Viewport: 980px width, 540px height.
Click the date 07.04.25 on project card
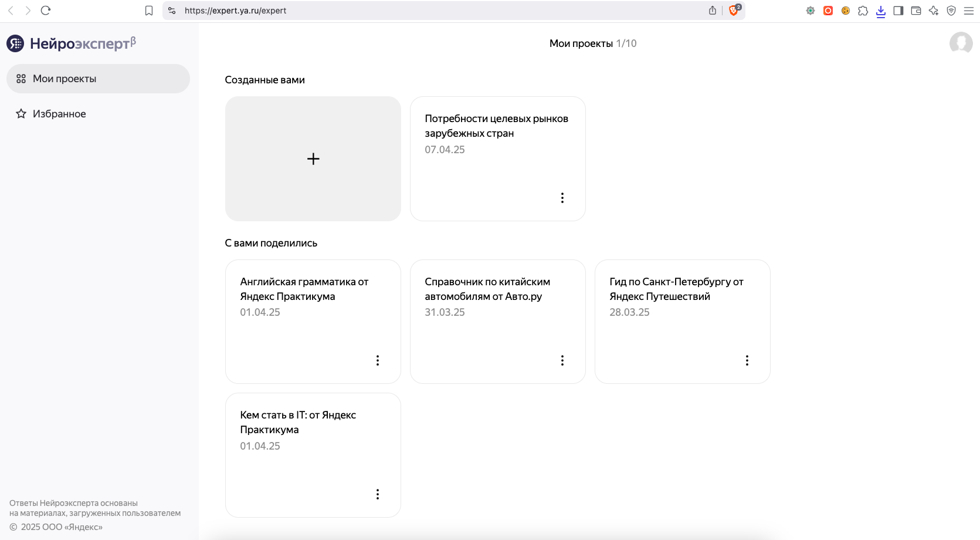445,150
